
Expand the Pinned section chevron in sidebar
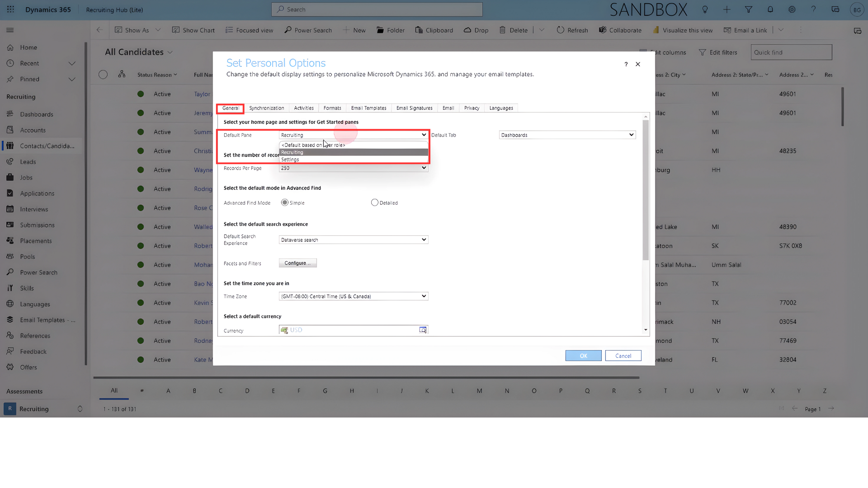click(72, 79)
